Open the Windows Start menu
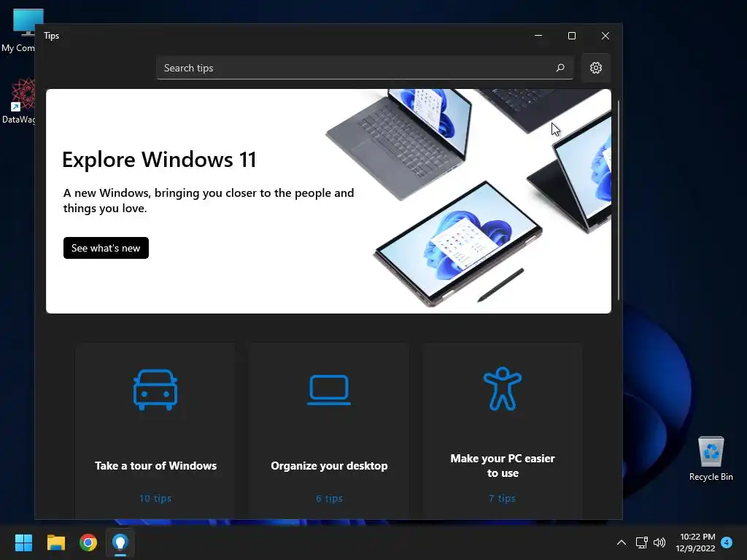 (x=23, y=542)
